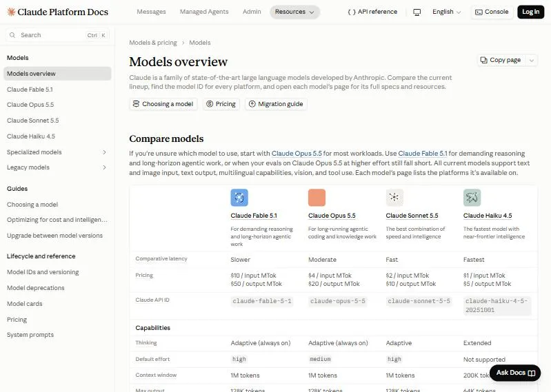Open the Messages tab
This screenshot has height=392, width=551.
click(151, 12)
